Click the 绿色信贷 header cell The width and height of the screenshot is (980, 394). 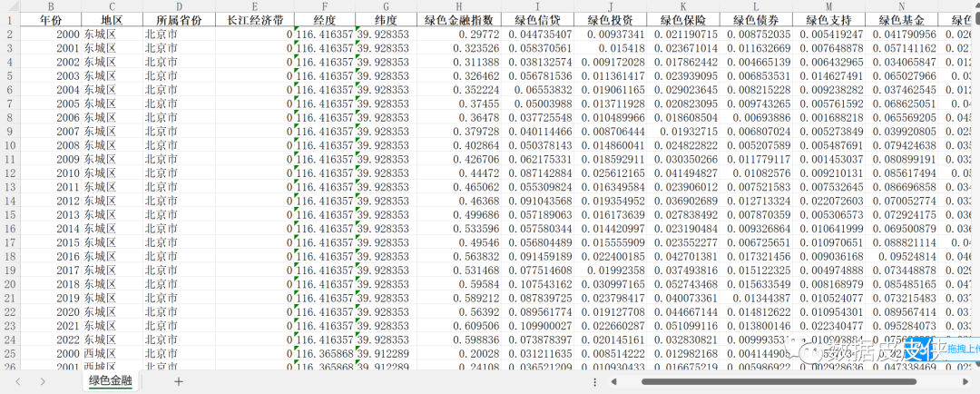pos(537,19)
